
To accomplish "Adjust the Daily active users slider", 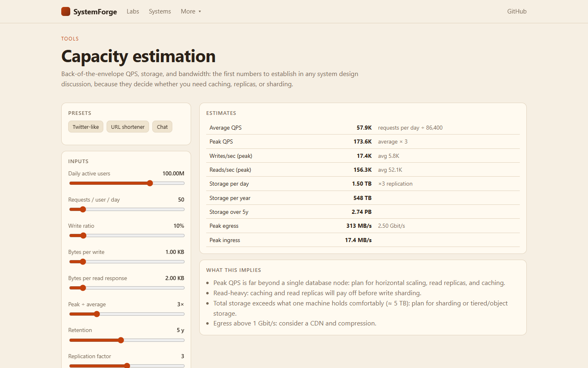I will 127,183.
